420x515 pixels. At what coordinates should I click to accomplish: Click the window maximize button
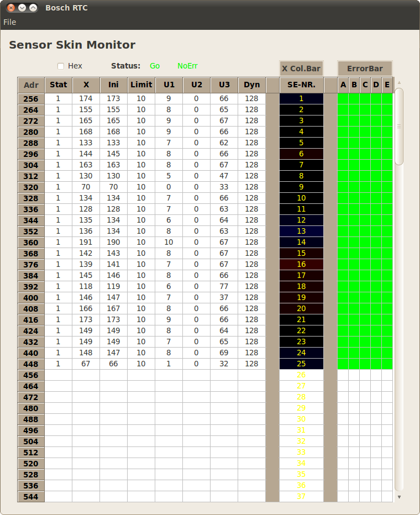(x=33, y=8)
